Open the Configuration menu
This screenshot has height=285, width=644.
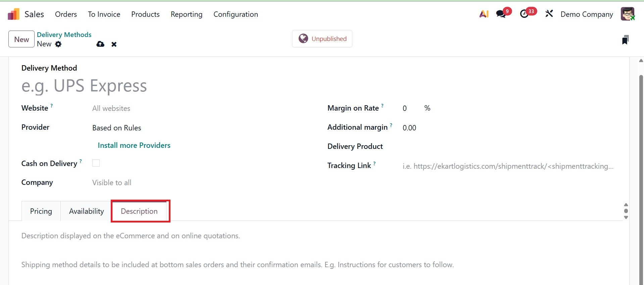pyautogui.click(x=236, y=14)
